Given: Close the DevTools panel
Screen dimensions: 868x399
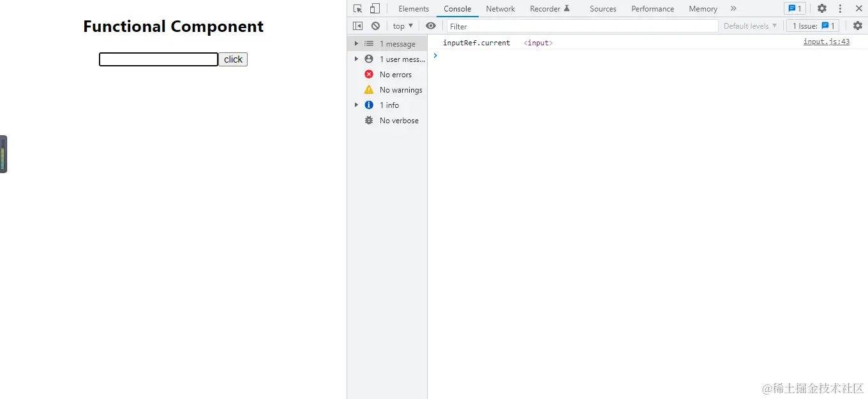Looking at the screenshot, I should click(858, 8).
